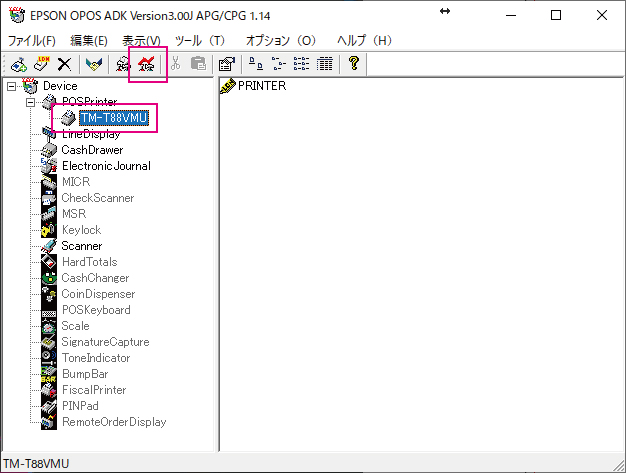
Task: Maximize the EPSON OPOS ADK window
Action: [x=556, y=15]
